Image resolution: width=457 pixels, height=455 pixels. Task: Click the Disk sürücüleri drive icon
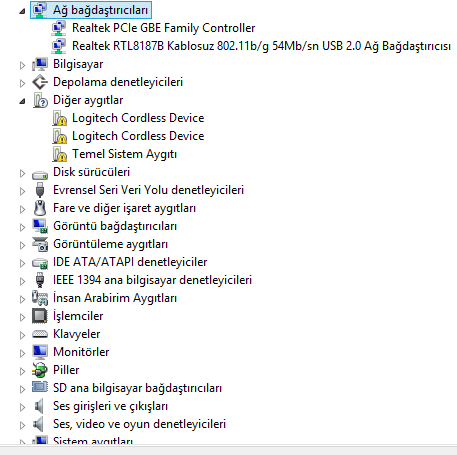[x=40, y=175]
